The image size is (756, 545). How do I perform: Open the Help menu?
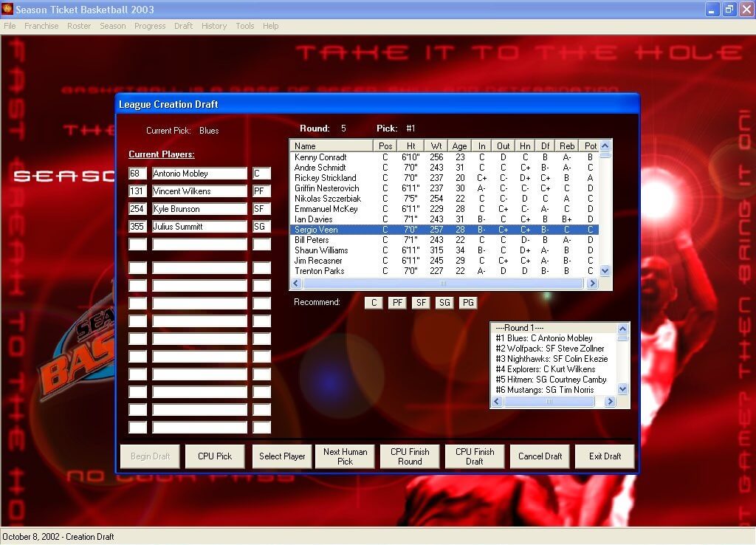[x=270, y=26]
